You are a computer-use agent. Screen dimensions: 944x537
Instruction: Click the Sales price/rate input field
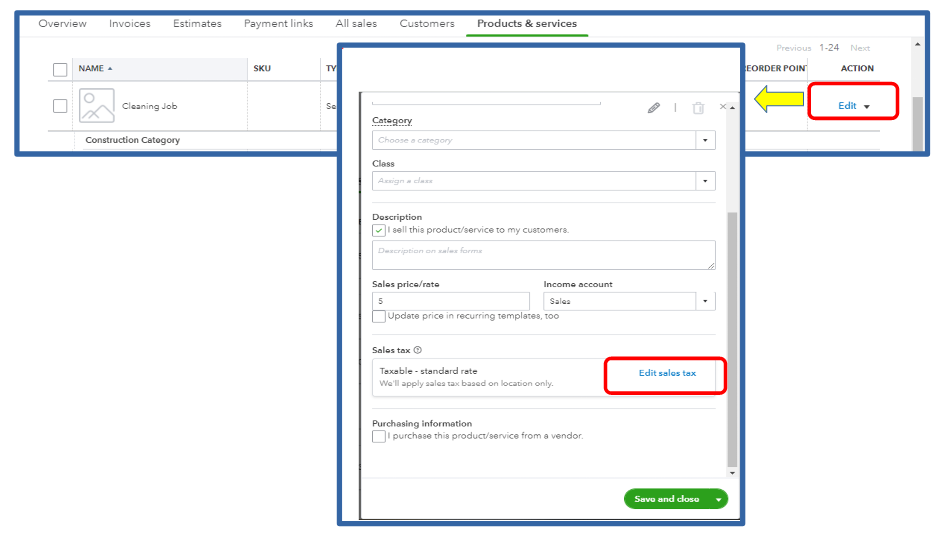click(450, 301)
